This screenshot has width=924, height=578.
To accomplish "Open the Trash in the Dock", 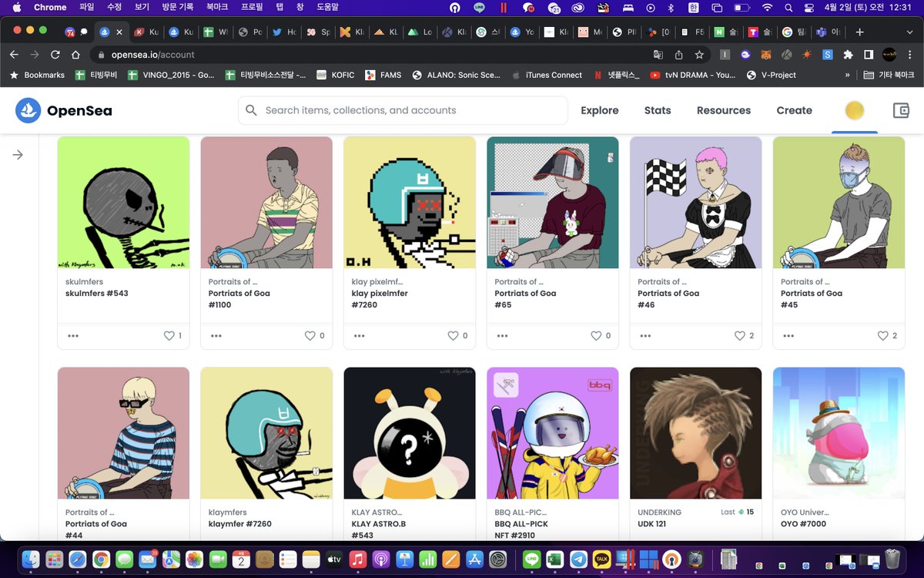I will click(x=892, y=559).
